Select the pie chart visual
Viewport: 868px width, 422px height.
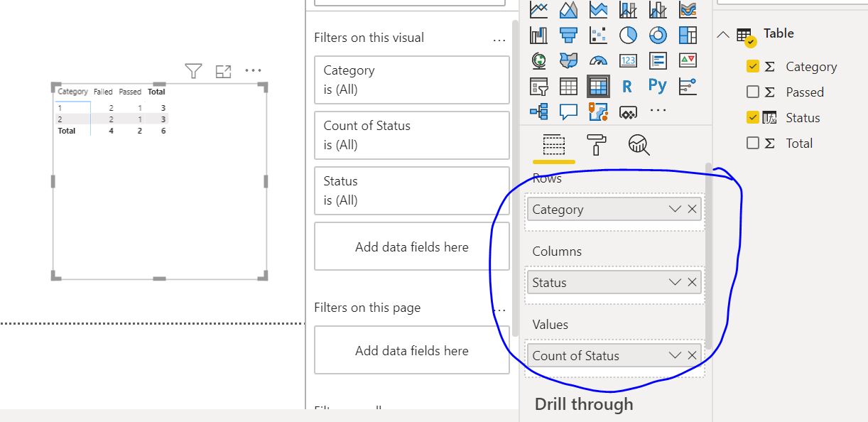coord(628,35)
